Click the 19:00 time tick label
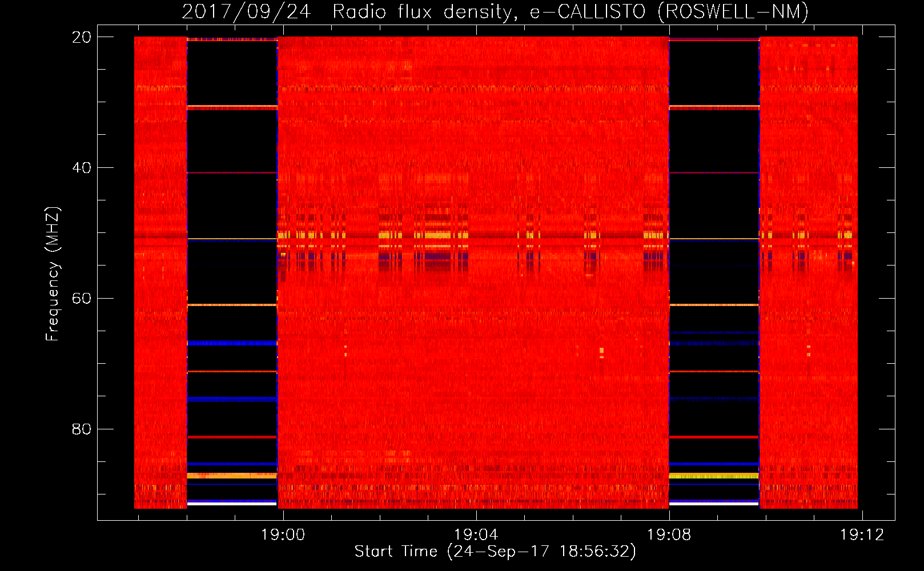 283,535
